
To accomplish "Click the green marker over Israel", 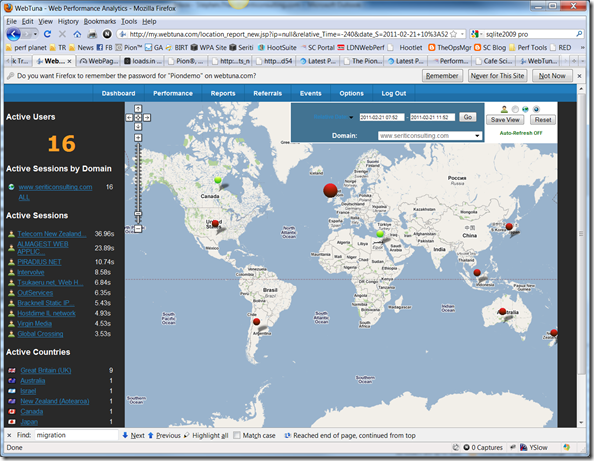I will pos(380,234).
